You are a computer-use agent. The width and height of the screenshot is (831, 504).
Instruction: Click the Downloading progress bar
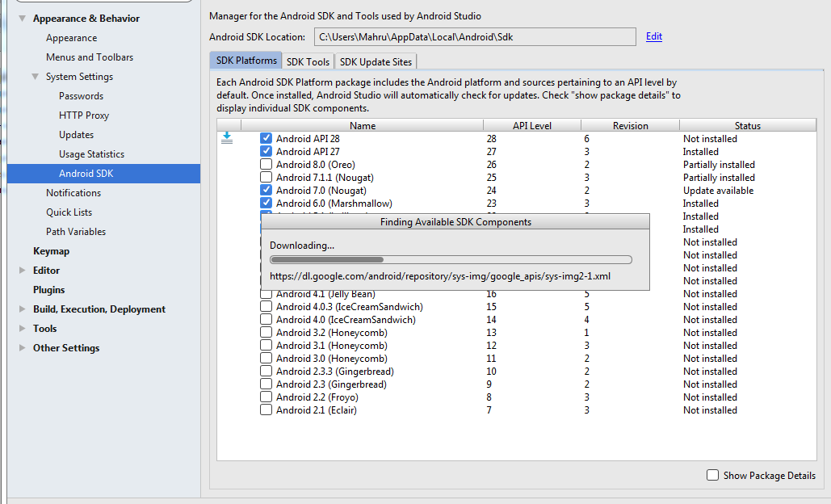pos(451,260)
